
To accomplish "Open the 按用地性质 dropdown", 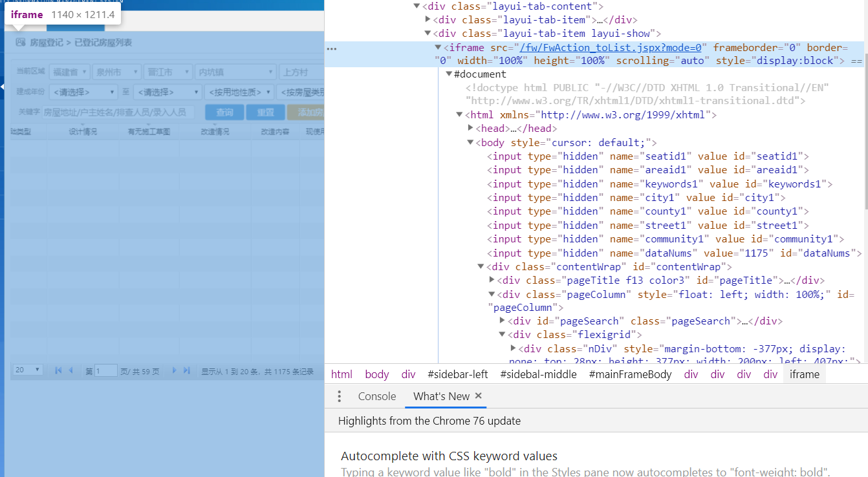I will pyautogui.click(x=239, y=92).
